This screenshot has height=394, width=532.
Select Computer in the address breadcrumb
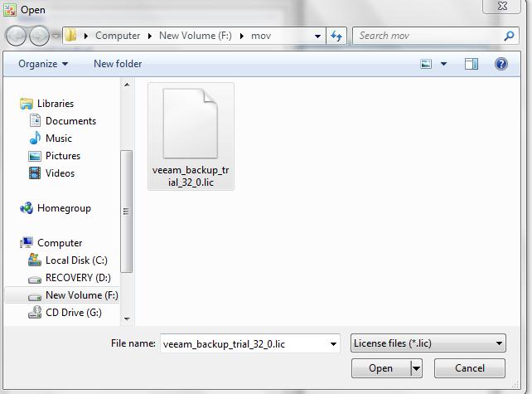118,36
